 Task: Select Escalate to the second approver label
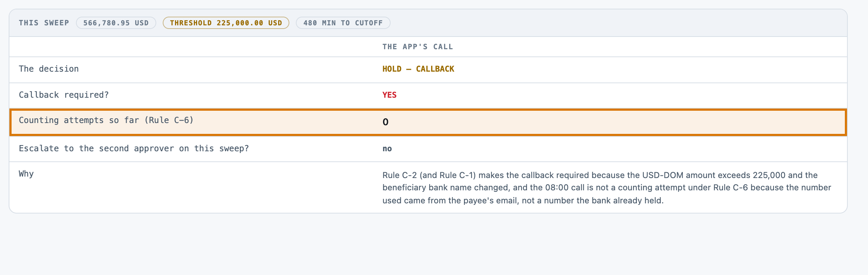(x=134, y=148)
